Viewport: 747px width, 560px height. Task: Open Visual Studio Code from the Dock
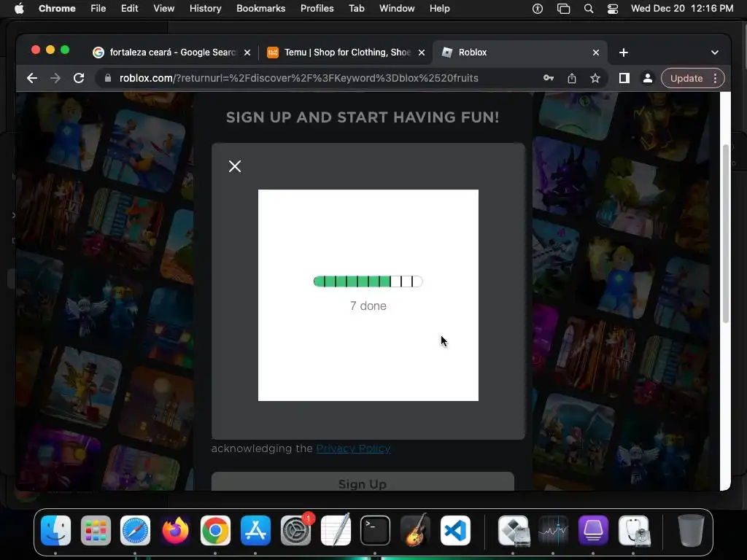click(455, 531)
